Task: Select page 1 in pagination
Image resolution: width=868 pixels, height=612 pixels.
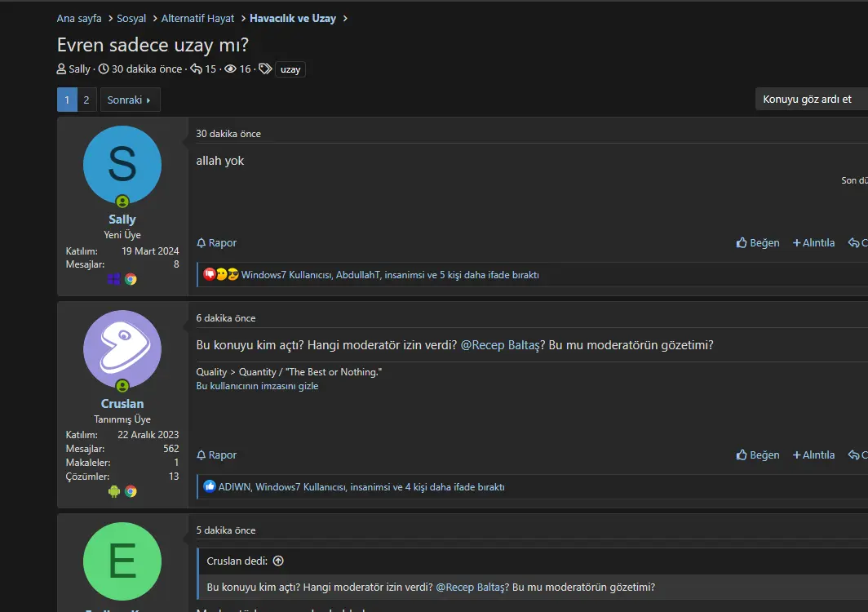Action: [x=67, y=100]
